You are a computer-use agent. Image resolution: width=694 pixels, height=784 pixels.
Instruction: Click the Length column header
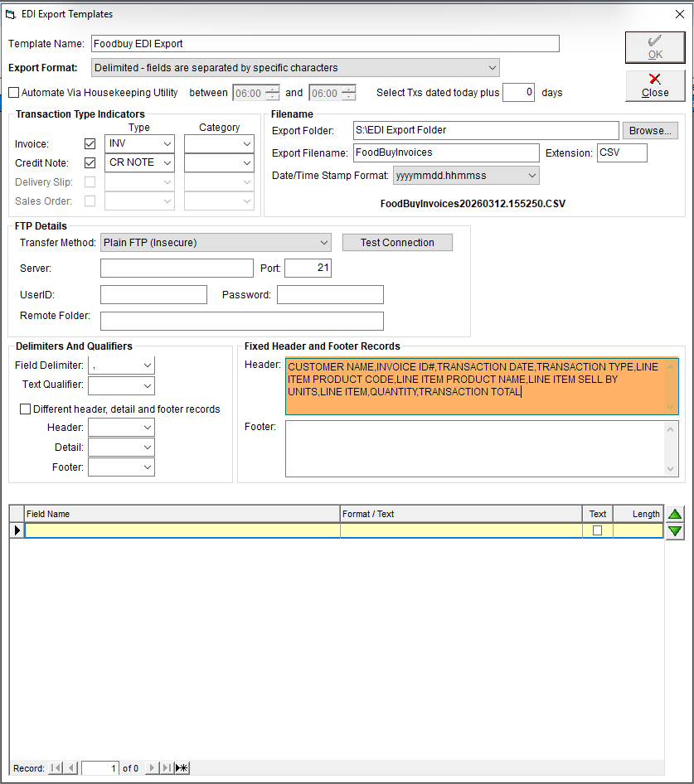pos(638,514)
